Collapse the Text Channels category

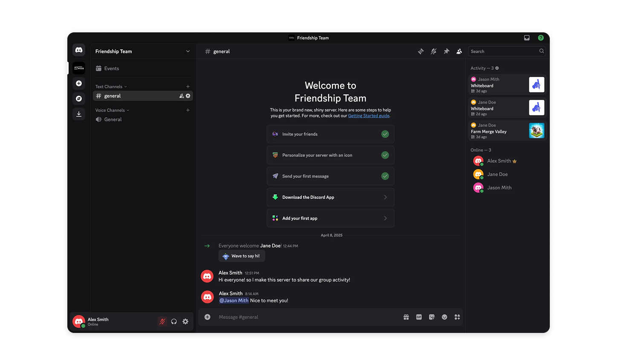pyautogui.click(x=111, y=86)
